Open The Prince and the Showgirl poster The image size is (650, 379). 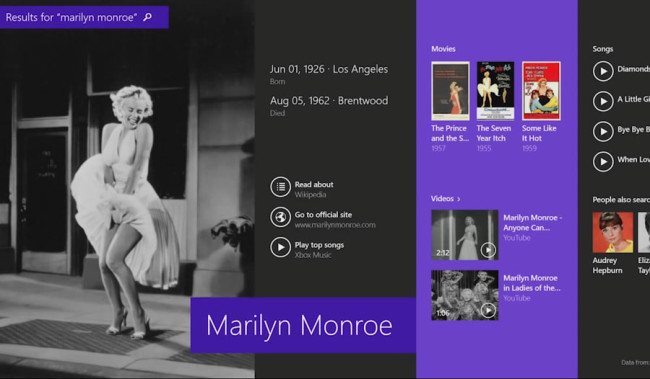pos(450,91)
